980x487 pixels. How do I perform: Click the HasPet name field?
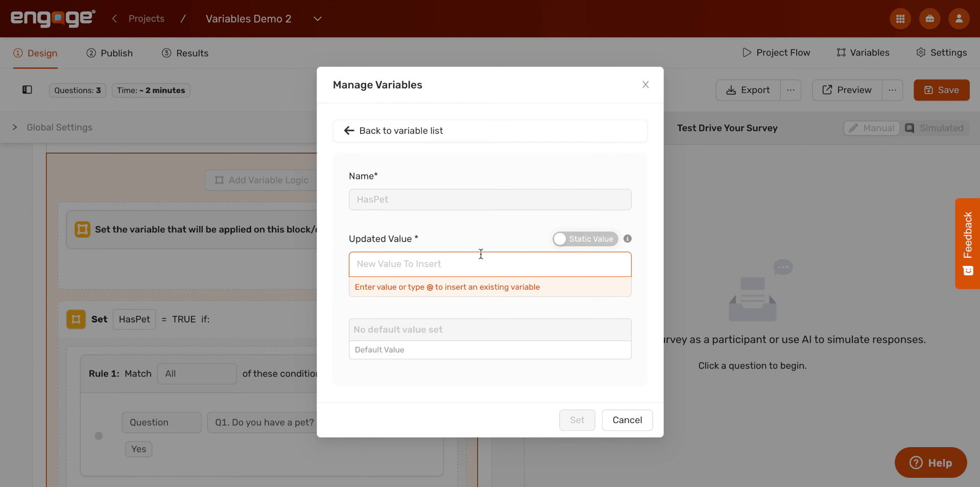490,200
